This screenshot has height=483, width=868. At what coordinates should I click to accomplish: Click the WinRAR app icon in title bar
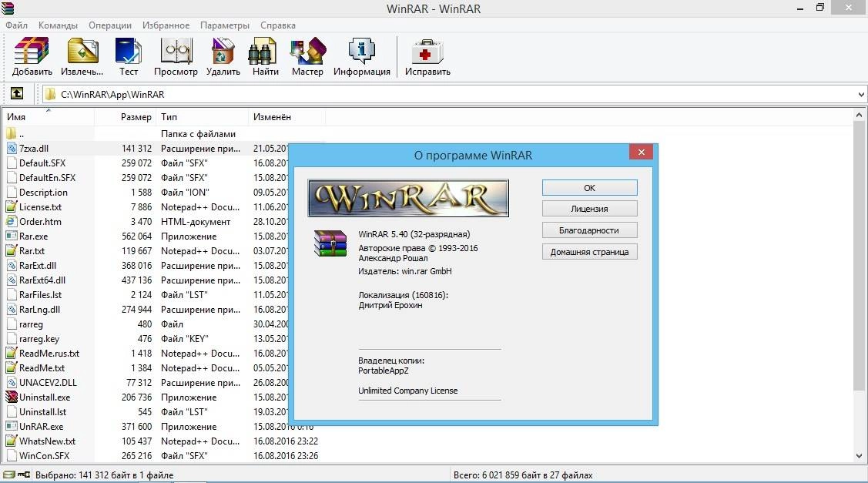8,8
